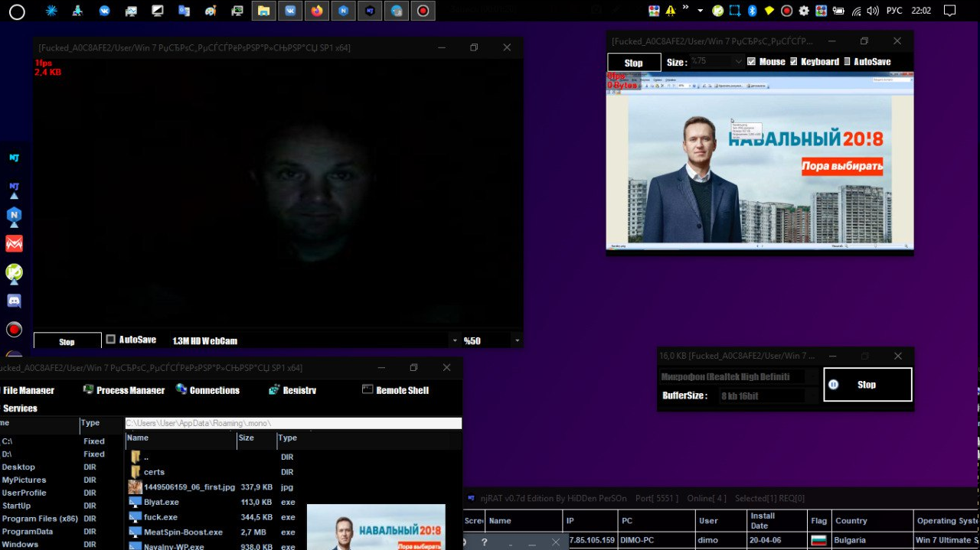Click the image preview thumbnail in file manager
Image resolution: width=980 pixels, height=550 pixels.
pos(376,527)
